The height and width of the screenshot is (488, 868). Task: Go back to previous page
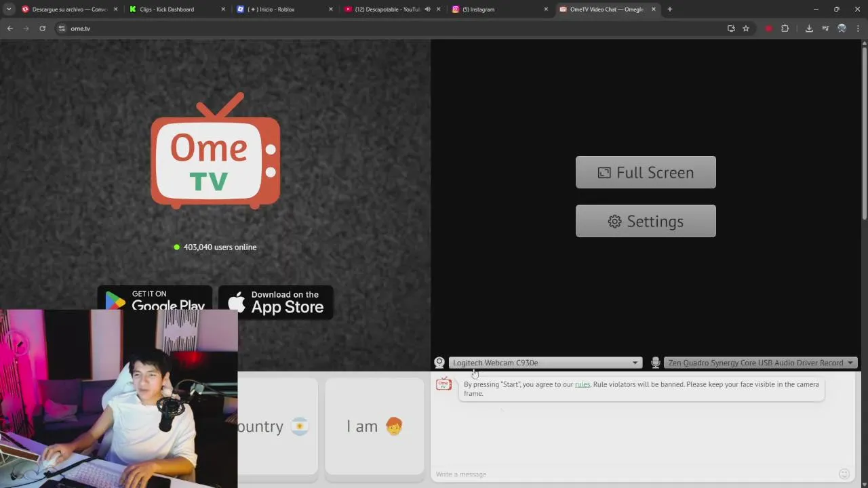[x=10, y=28]
